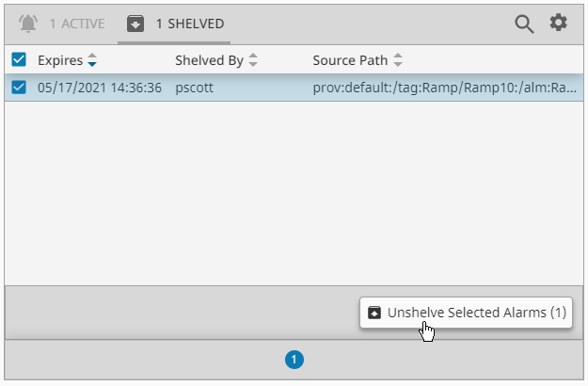Image resolution: width=588 pixels, height=386 pixels.
Task: Open the settings gear icon
Action: click(x=559, y=23)
